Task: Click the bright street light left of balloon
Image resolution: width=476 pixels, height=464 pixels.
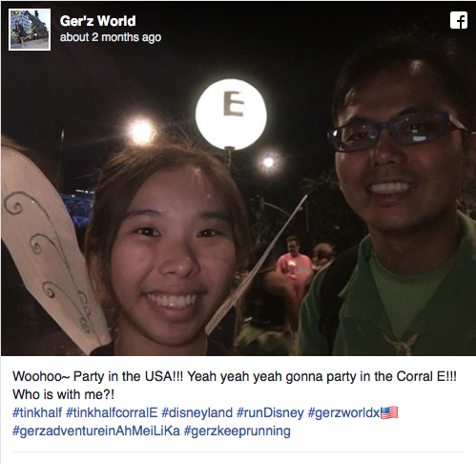Action: pyautogui.click(x=141, y=131)
